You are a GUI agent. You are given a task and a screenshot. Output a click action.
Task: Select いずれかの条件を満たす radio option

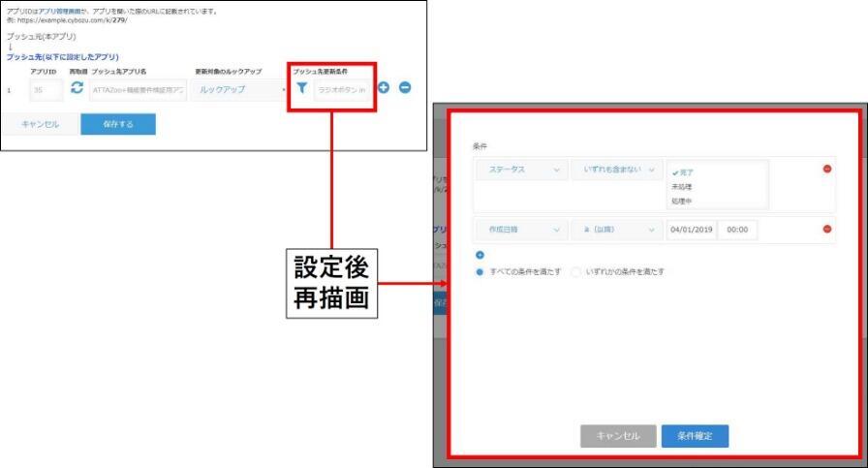[x=576, y=272]
